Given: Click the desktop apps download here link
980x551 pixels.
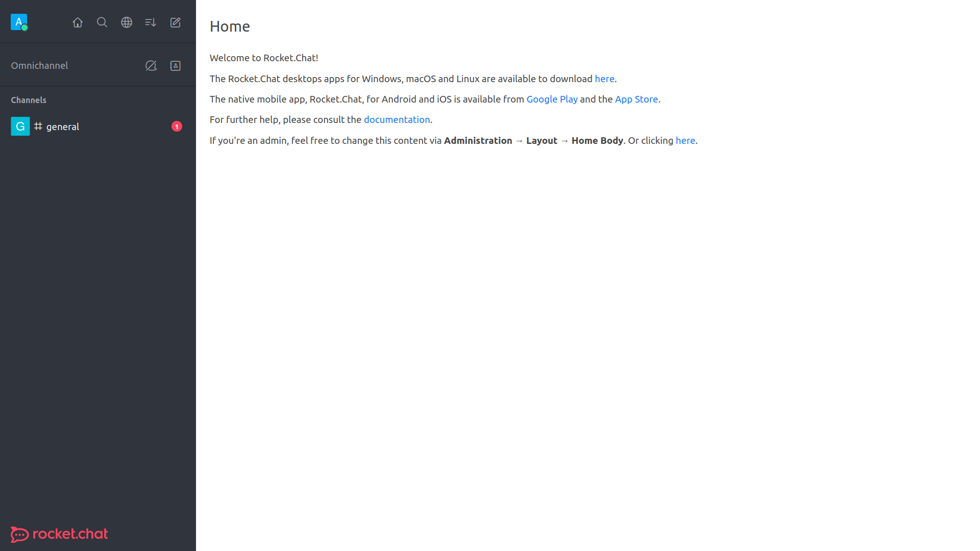Looking at the screenshot, I should point(604,79).
